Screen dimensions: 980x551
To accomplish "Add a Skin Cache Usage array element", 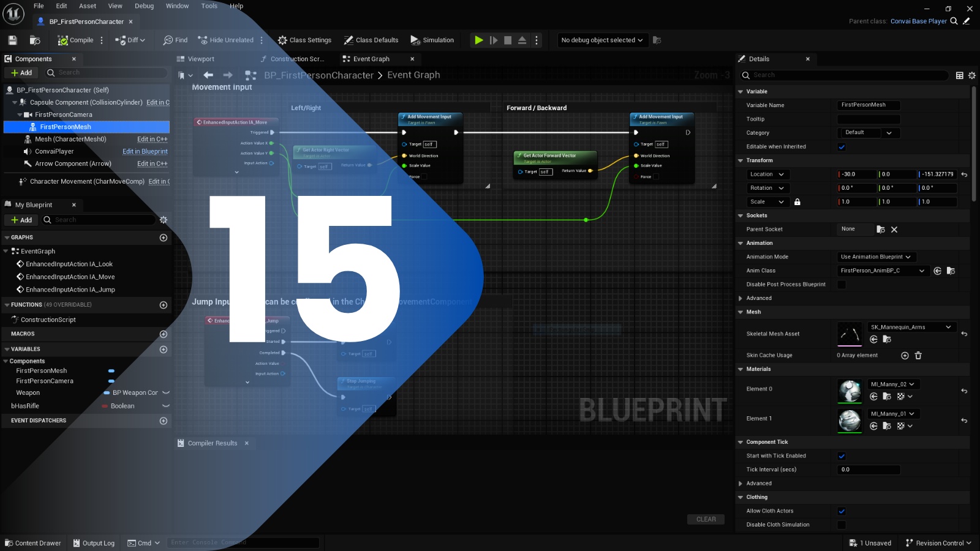I will 905,356.
